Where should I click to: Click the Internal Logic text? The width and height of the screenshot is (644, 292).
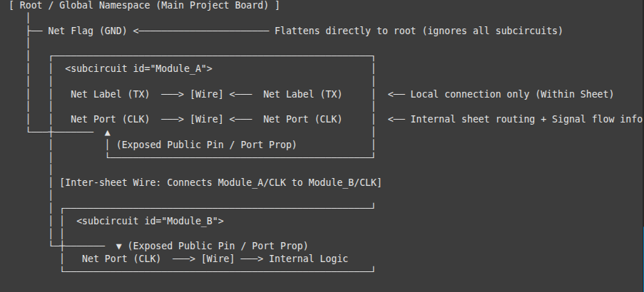coord(308,259)
